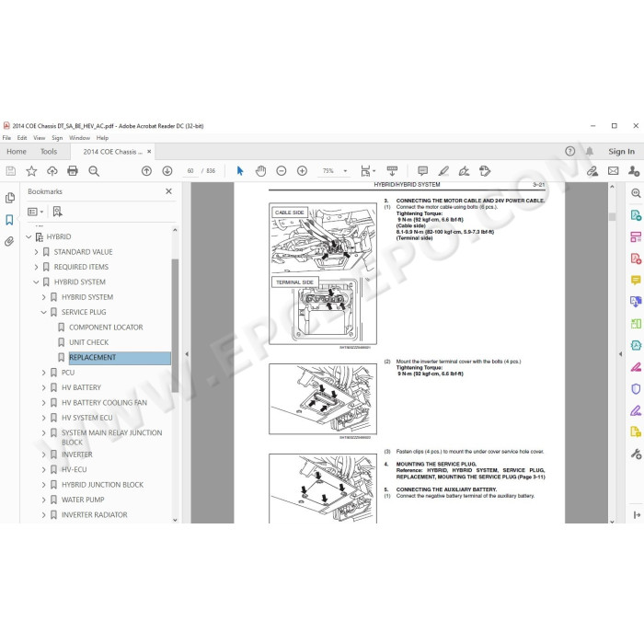644x644 pixels.
Task: Upload file to cloud icon
Action: point(52,171)
